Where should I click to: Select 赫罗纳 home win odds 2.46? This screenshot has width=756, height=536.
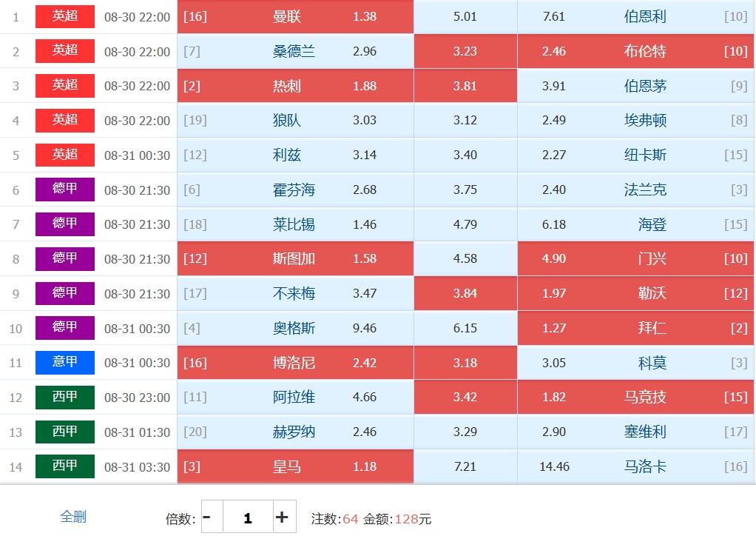coord(295,432)
